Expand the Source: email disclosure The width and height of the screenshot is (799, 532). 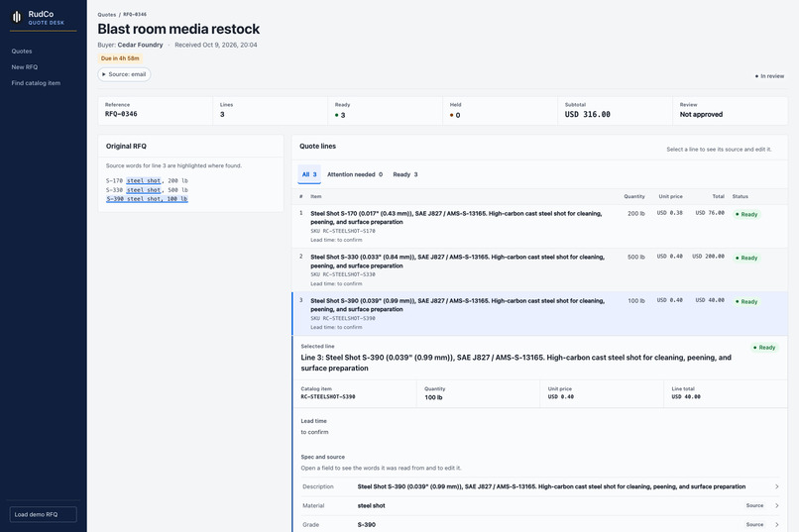(x=124, y=74)
